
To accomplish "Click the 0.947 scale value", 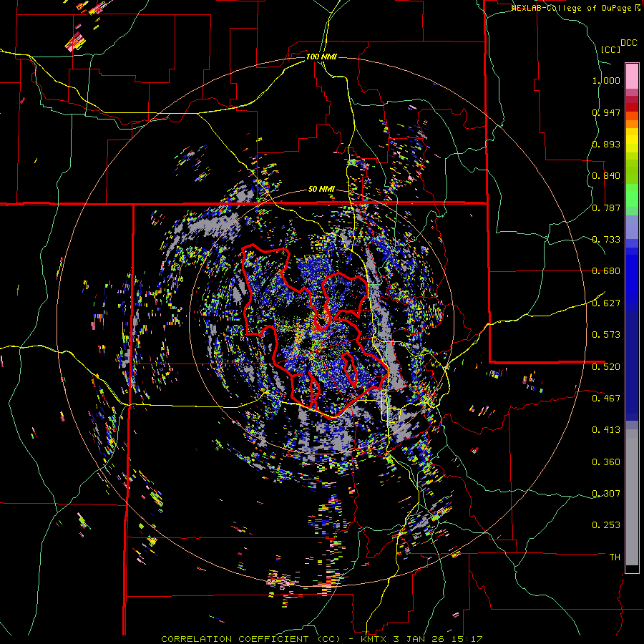I will 606,112.
